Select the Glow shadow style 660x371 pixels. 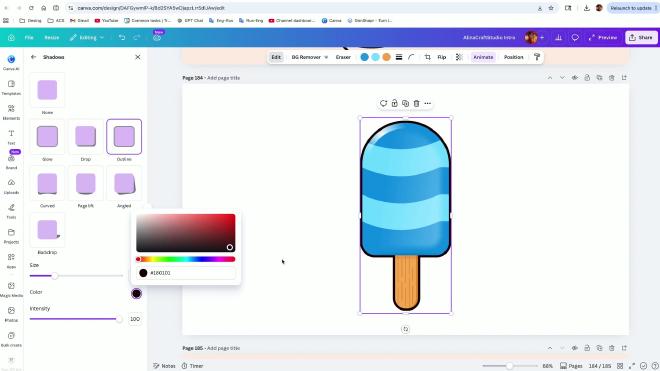(47, 137)
